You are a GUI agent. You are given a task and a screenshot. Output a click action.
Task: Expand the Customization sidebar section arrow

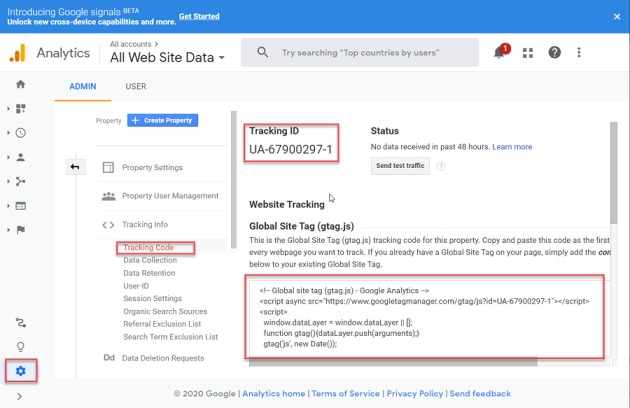tap(8, 109)
